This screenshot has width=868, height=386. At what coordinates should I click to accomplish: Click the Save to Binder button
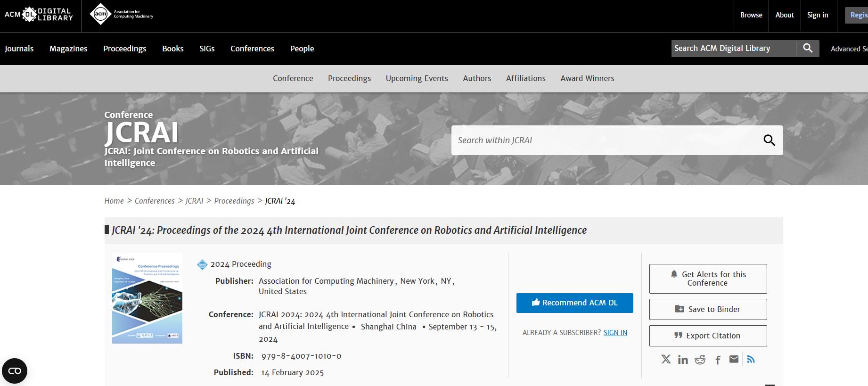pos(708,309)
